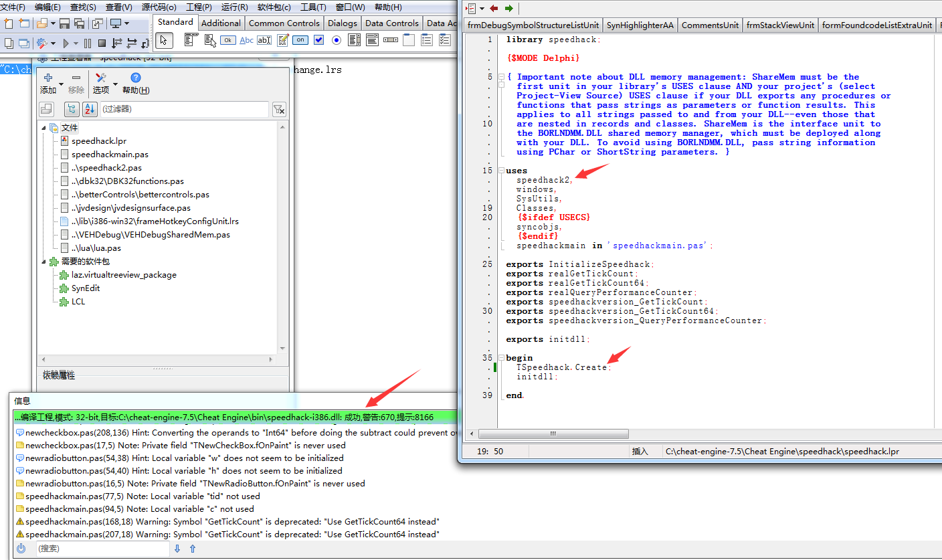Click the sort alphabetically A-Z icon
Viewport: 942px width, 560px height.
coord(90,109)
